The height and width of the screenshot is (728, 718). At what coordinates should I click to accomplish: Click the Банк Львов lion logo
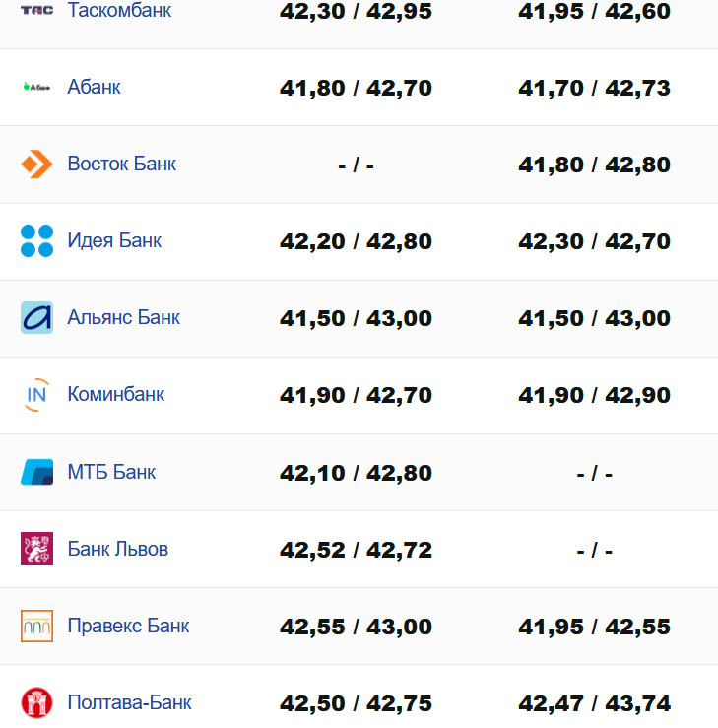(x=36, y=549)
